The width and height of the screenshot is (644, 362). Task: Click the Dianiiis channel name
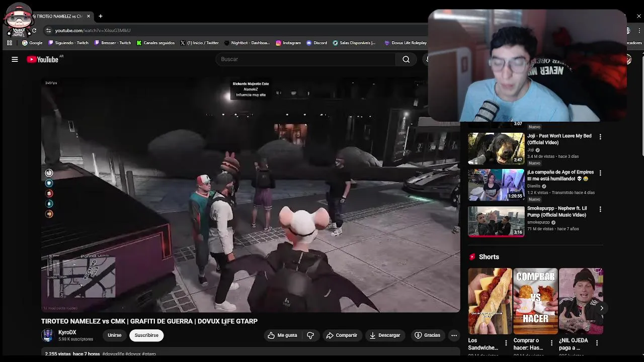pos(533,186)
